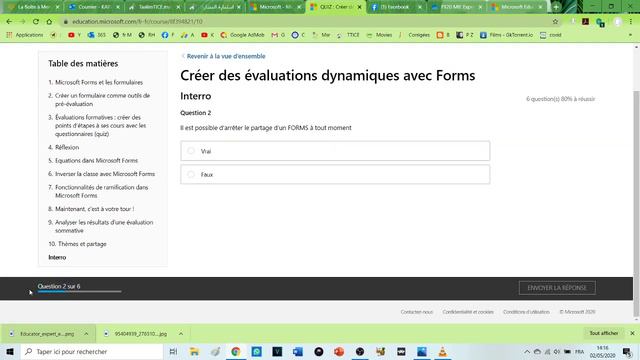Open chapter 8 Maintenant, c'est à votre tour
Viewport: 640px width, 360px height.
[x=94, y=209]
